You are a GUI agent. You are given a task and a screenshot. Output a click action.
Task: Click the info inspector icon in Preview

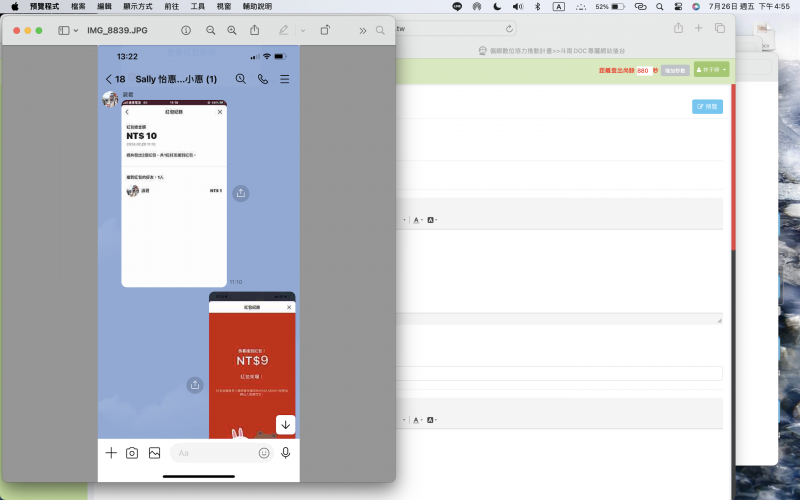click(186, 30)
